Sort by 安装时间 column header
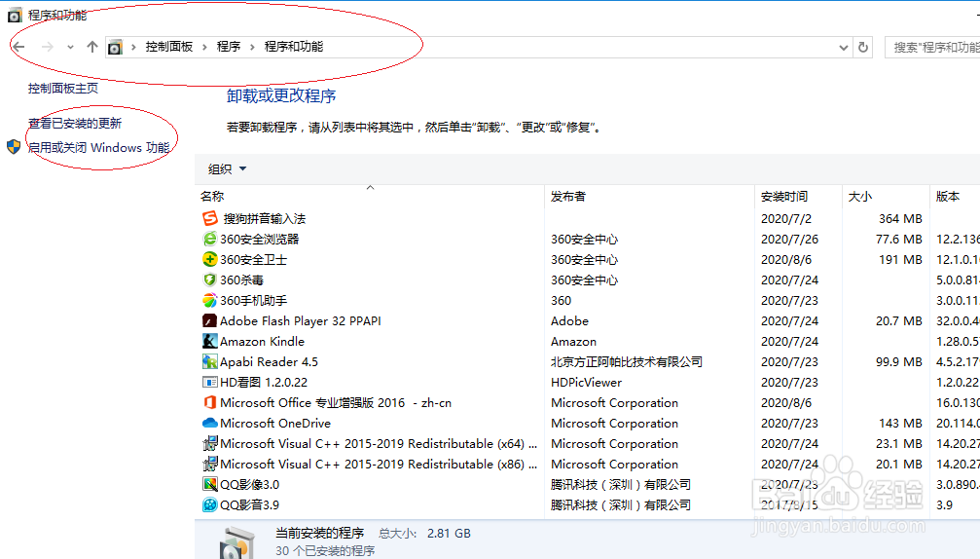The height and width of the screenshot is (559, 980). pyautogui.click(x=784, y=197)
